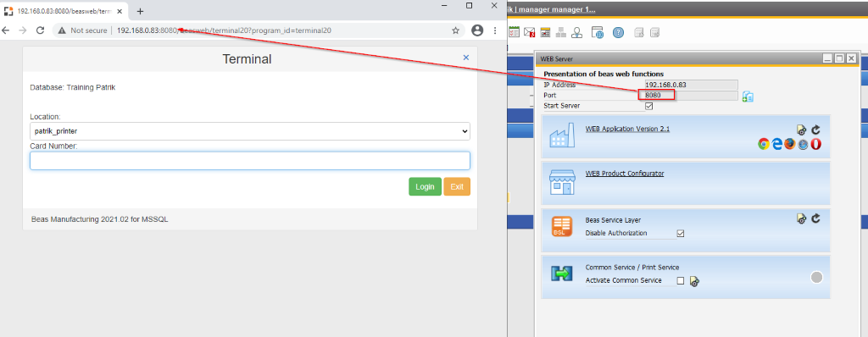Click the Card Number input field
The width and height of the screenshot is (868, 337).
click(250, 161)
